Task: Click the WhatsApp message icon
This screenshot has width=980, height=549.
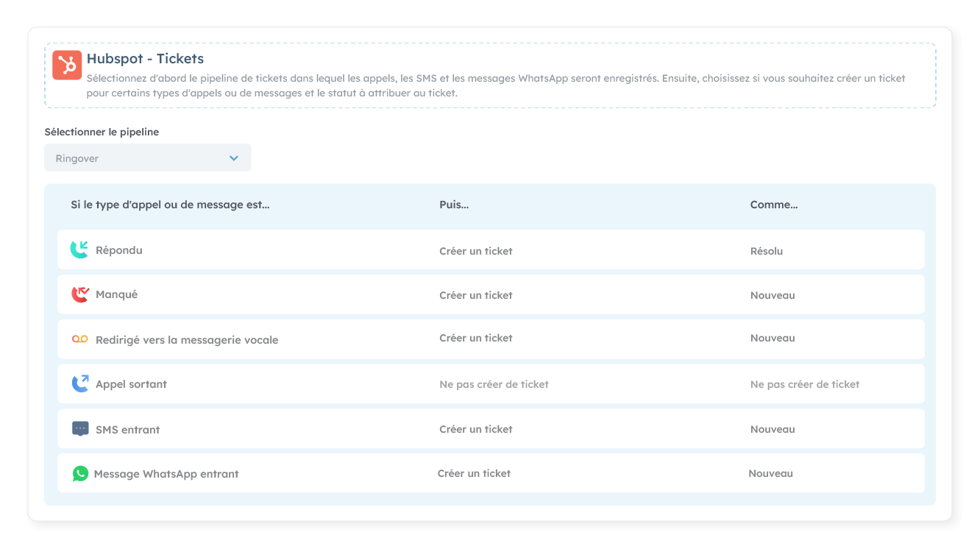Action: click(80, 474)
